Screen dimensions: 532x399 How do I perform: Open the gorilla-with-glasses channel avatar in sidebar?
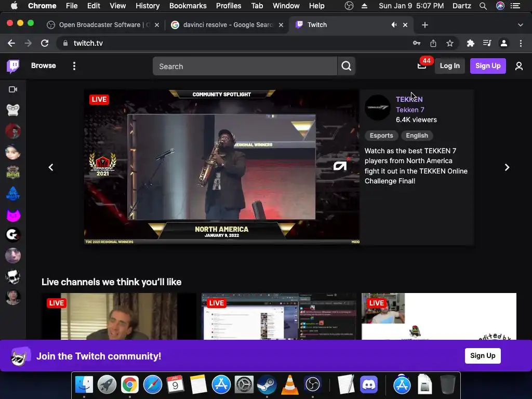13,110
